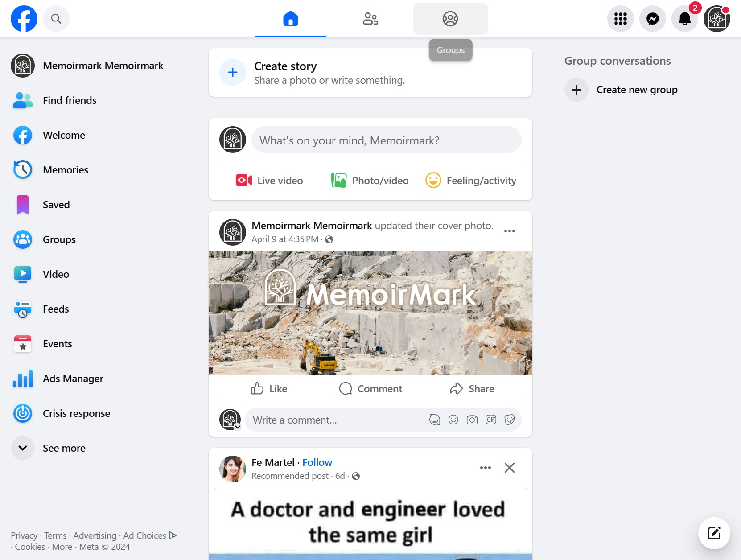Click the What's on your mind field
This screenshot has height=560, width=741.
(x=387, y=140)
